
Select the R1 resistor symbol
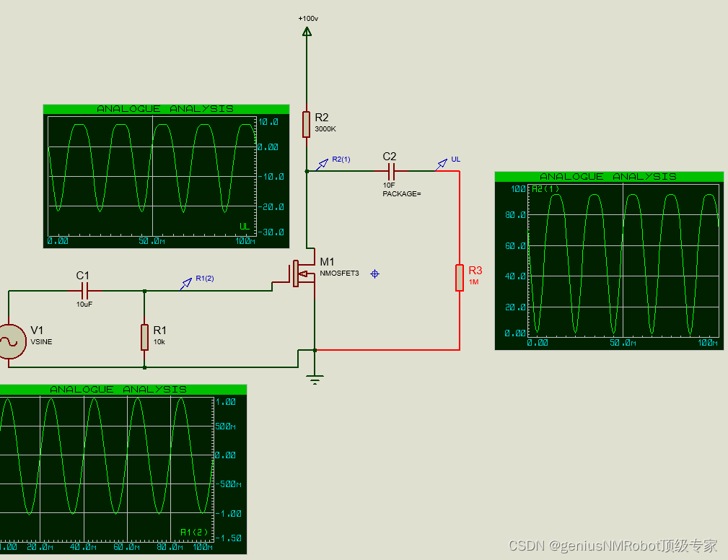coord(144,338)
